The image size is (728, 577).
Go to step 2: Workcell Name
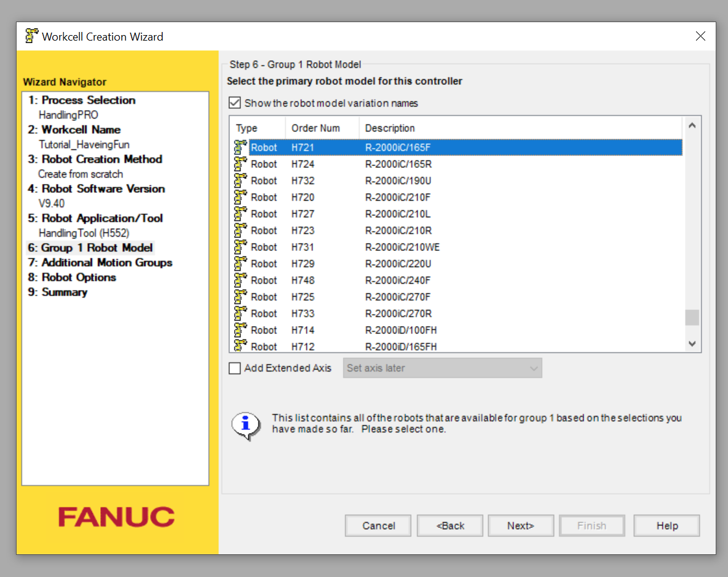tap(74, 130)
